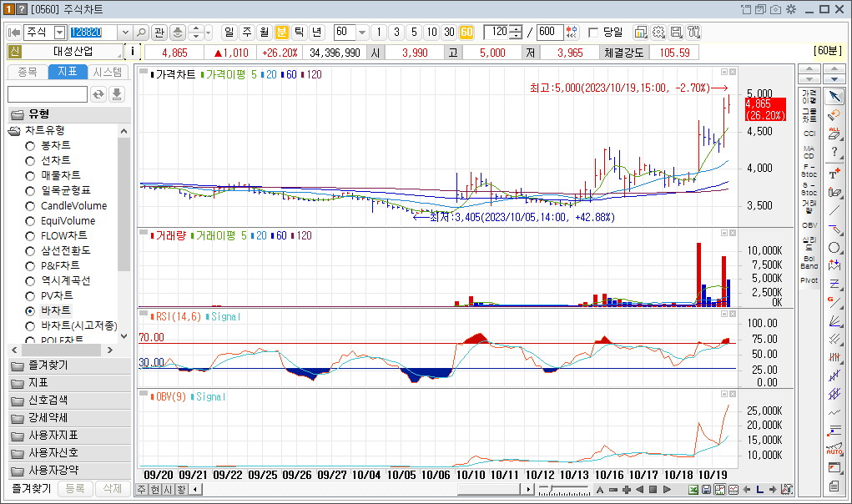Image resolution: width=852 pixels, height=504 pixels.
Task: Choose the 일목균형표 radio option
Action: click(x=30, y=190)
